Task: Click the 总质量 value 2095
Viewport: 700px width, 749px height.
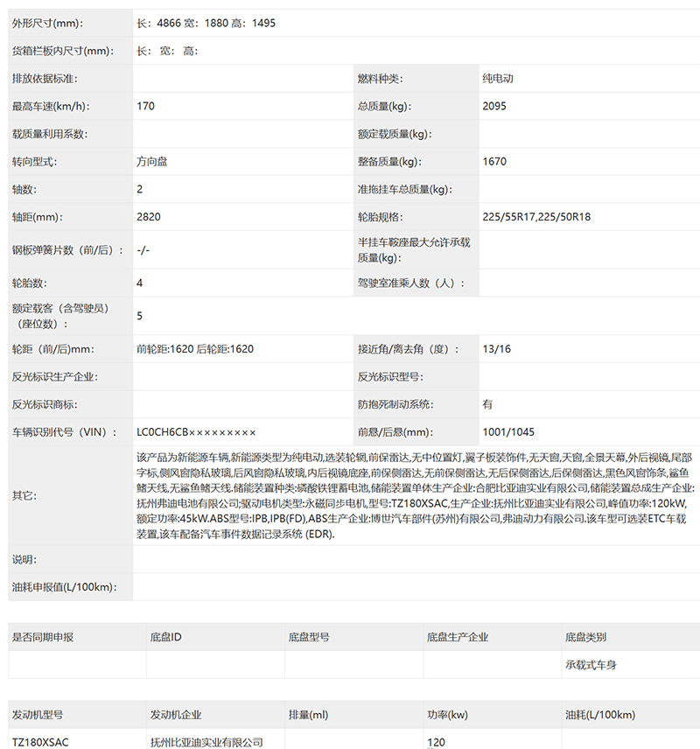Action: pos(494,107)
